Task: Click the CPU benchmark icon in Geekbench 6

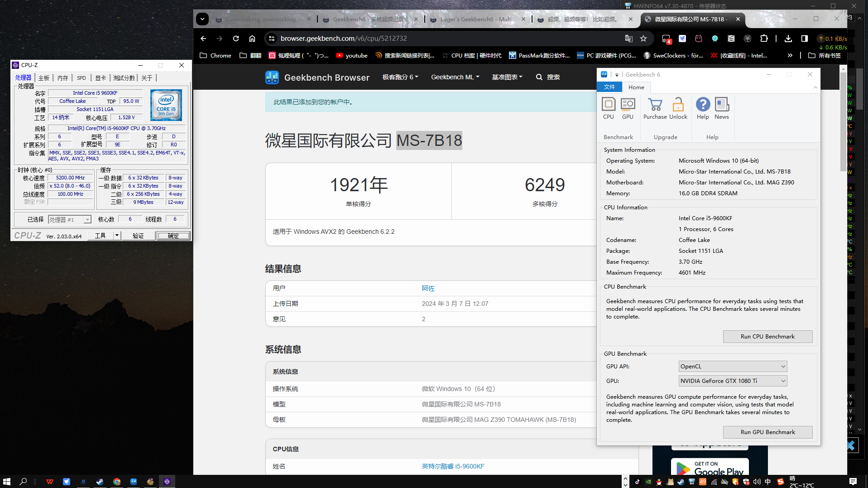Action: 608,108
